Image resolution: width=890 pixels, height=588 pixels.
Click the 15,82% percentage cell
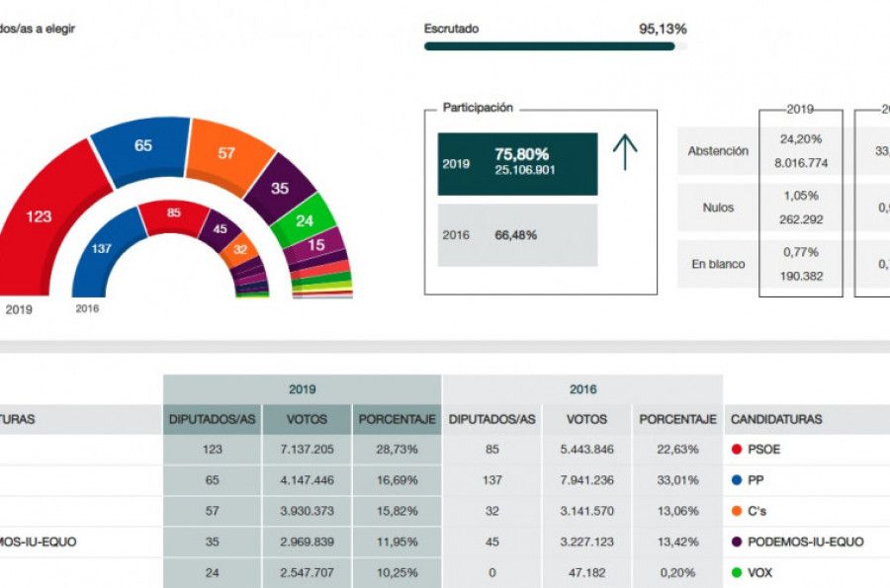(x=397, y=511)
